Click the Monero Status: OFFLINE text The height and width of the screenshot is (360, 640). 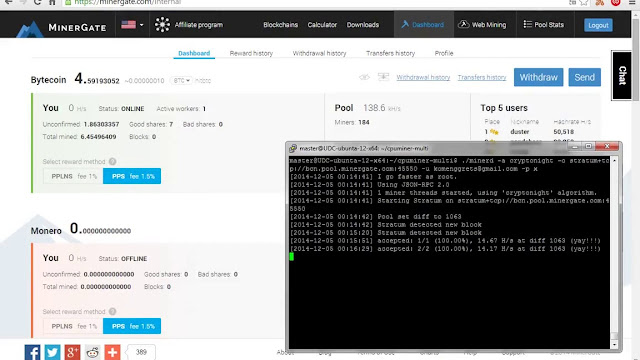click(x=123, y=259)
